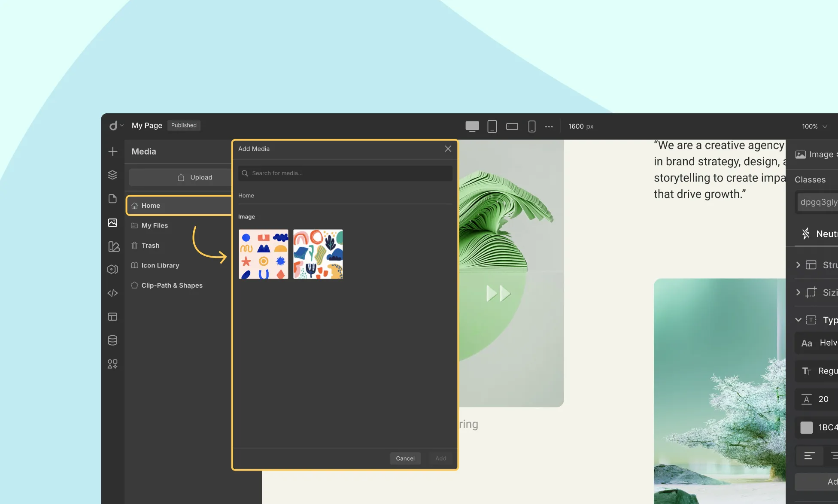Open the layout templates icon
The image size is (838, 504).
coord(112,317)
